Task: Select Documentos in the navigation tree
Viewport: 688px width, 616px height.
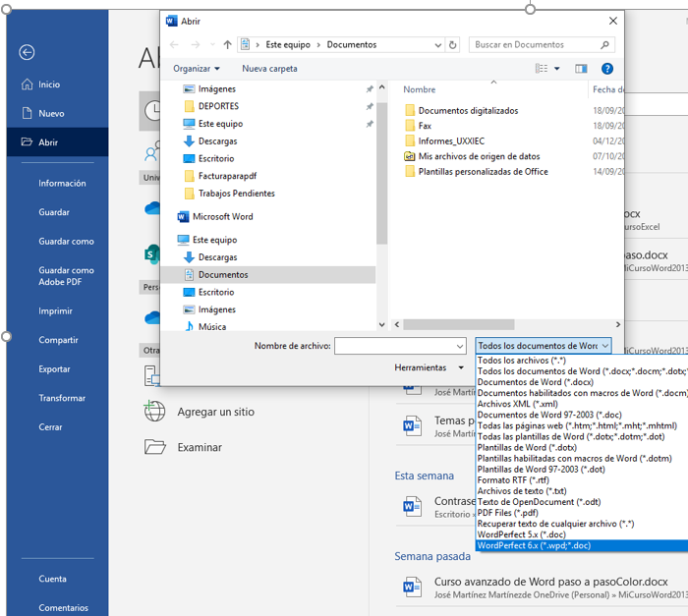Action: point(223,275)
